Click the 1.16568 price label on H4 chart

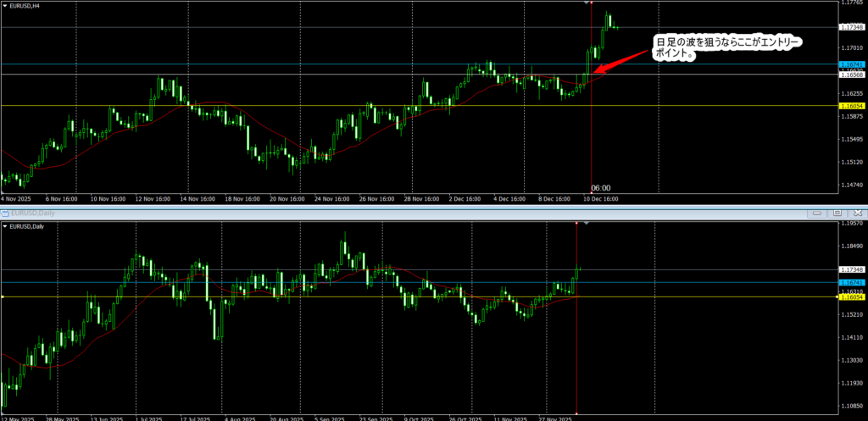point(851,75)
